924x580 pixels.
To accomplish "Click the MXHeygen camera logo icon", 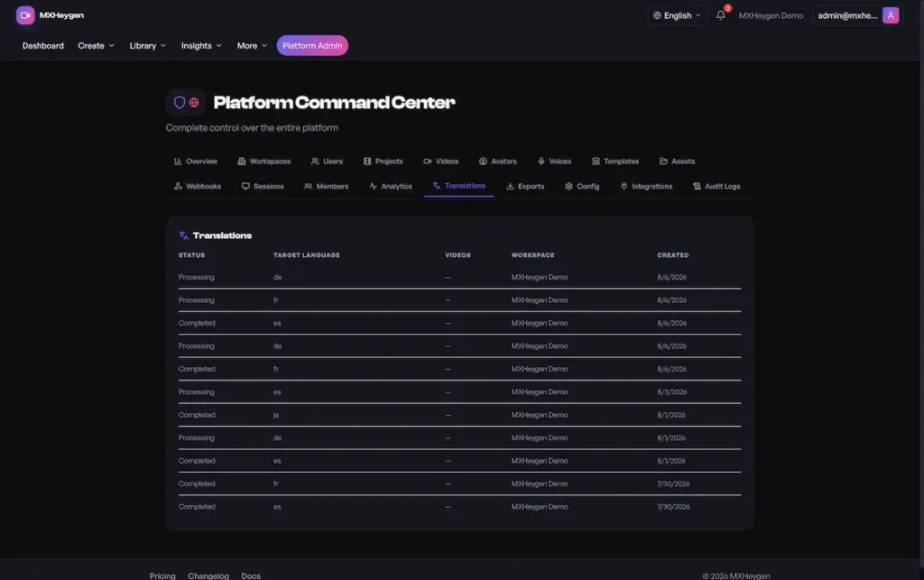I will coord(25,15).
